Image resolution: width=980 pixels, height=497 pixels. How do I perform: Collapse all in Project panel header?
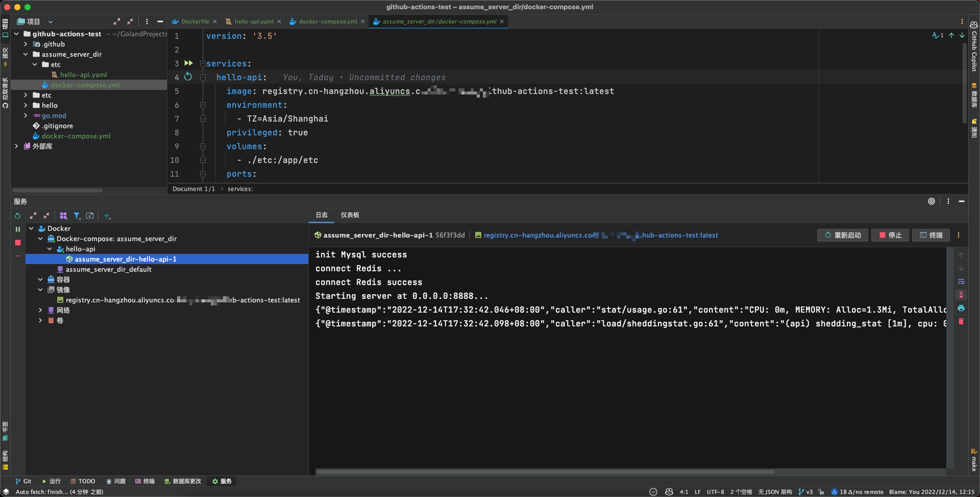[130, 21]
